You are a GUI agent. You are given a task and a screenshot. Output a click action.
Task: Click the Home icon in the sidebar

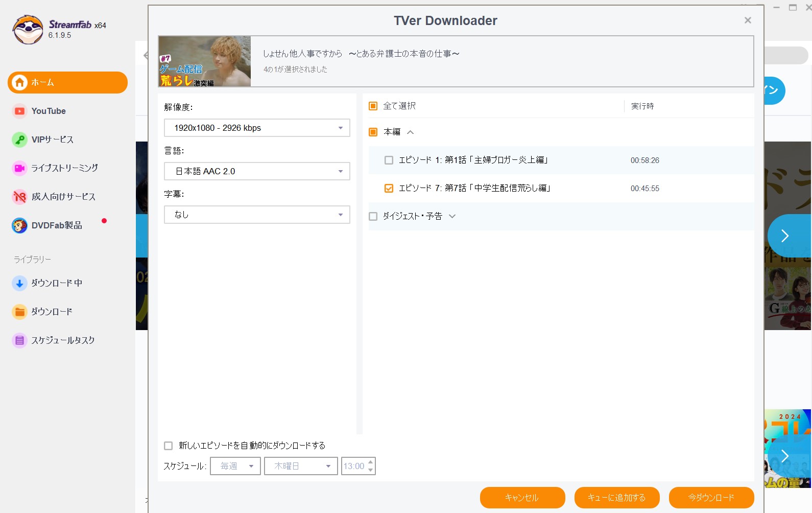tap(19, 82)
